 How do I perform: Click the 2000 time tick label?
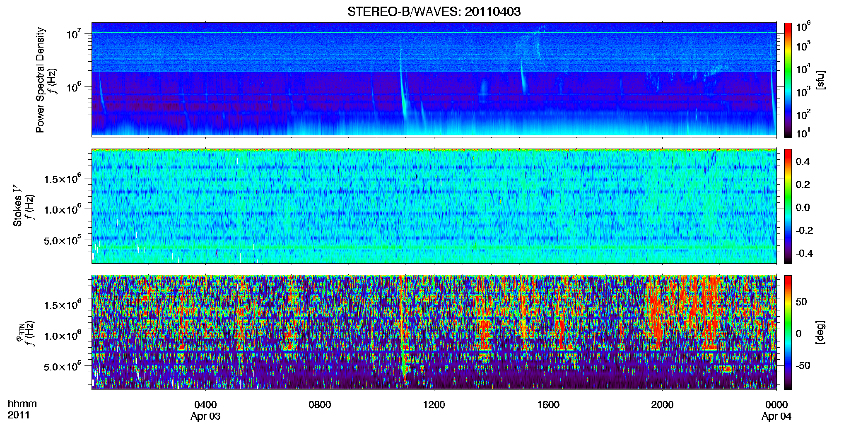[x=662, y=405]
